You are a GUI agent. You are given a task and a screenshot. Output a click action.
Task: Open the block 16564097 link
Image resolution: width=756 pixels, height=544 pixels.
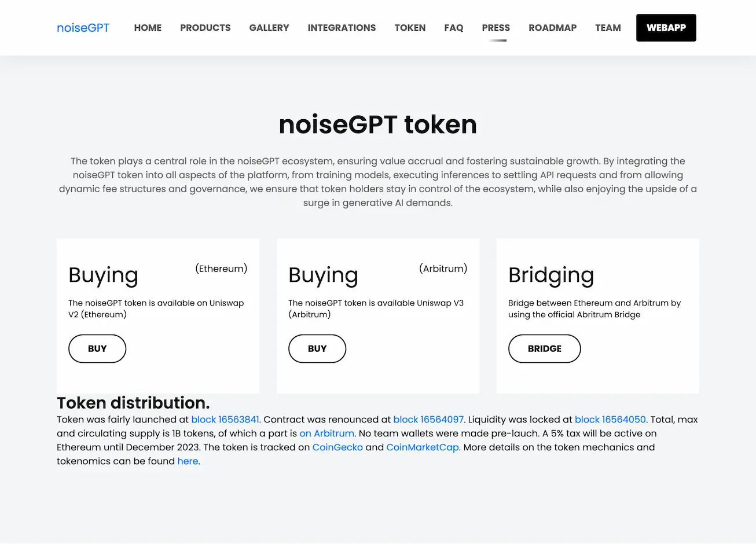pos(428,419)
